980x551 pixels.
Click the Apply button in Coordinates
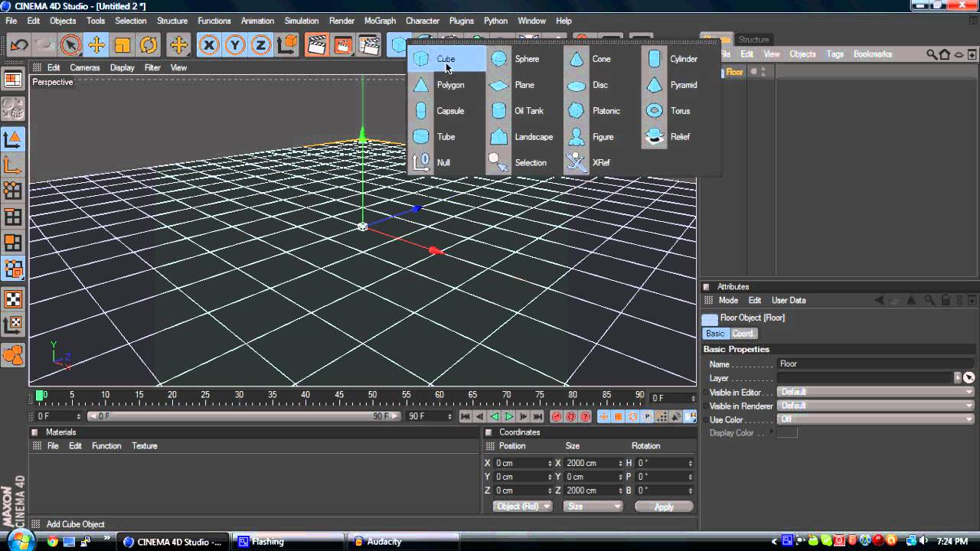[663, 507]
